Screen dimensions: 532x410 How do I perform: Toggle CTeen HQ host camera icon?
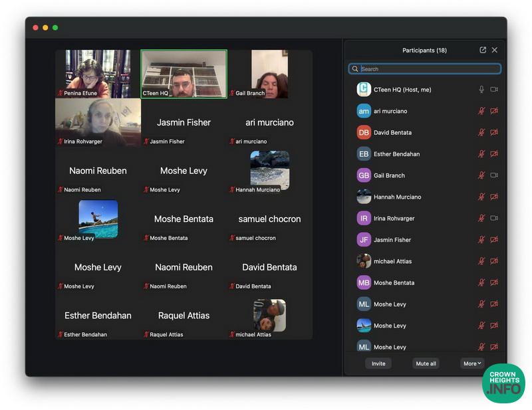494,90
